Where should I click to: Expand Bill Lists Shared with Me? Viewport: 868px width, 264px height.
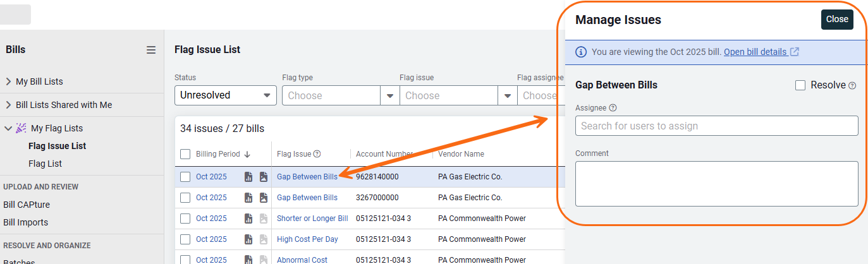pyautogui.click(x=8, y=105)
